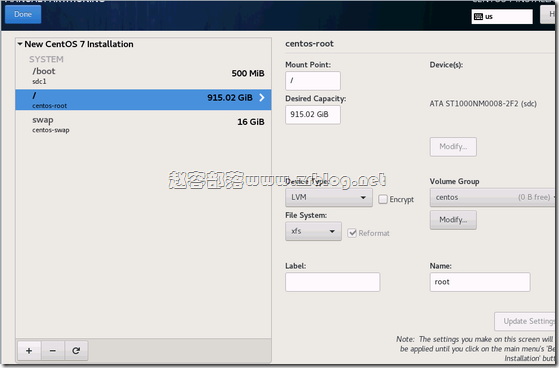Remove selected mount point with minus icon
Image resolution: width=559 pixels, height=368 pixels.
click(53, 351)
